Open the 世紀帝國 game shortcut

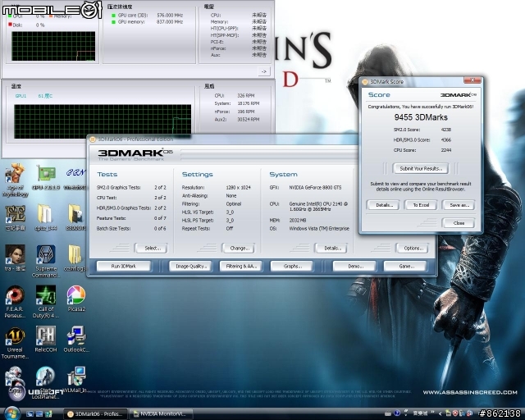click(x=15, y=218)
